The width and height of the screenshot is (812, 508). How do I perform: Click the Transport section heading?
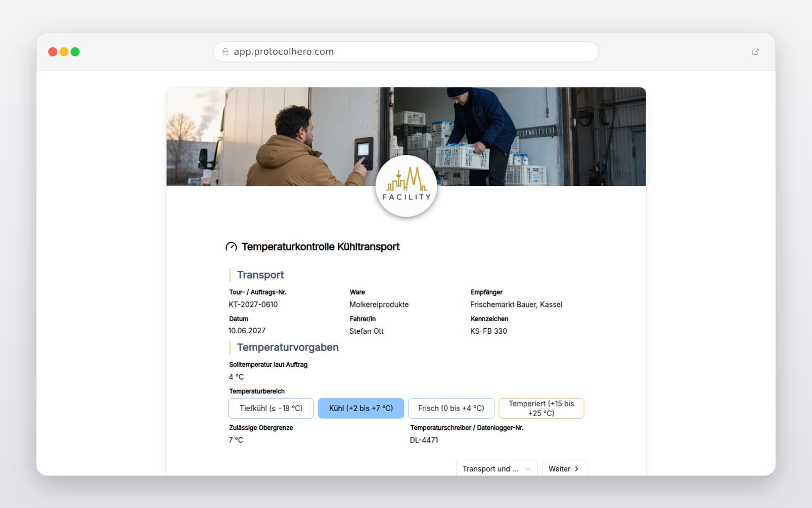pos(260,275)
